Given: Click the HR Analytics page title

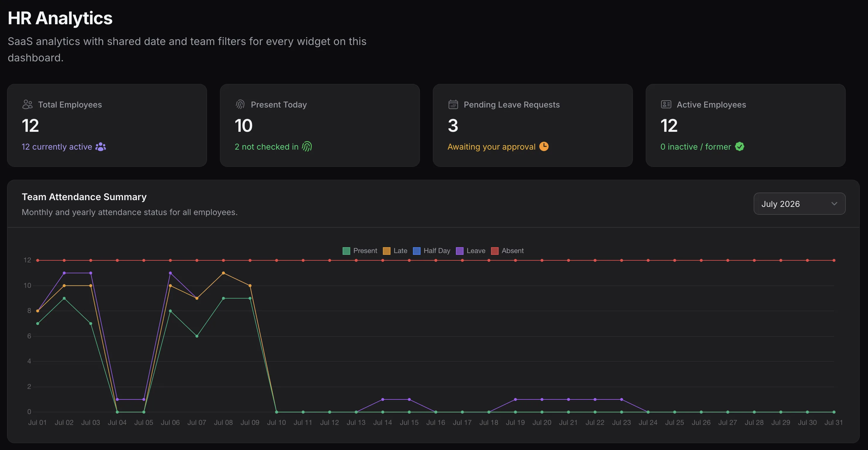Looking at the screenshot, I should (60, 18).
